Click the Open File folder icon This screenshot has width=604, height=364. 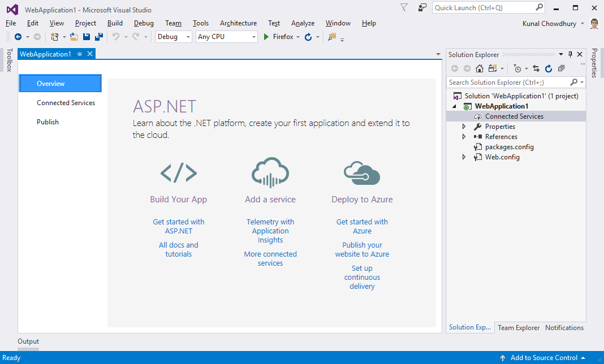[74, 37]
